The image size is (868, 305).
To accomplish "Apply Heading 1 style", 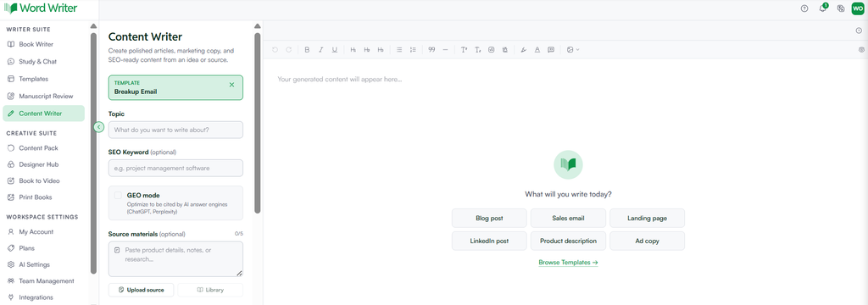I will click(x=353, y=50).
